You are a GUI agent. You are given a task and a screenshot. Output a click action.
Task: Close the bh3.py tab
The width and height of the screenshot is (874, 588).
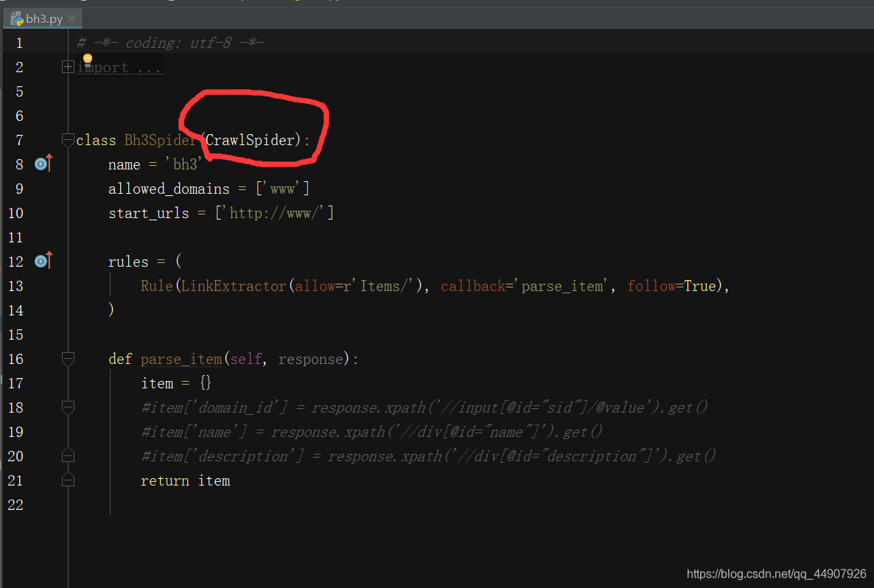coord(72,19)
